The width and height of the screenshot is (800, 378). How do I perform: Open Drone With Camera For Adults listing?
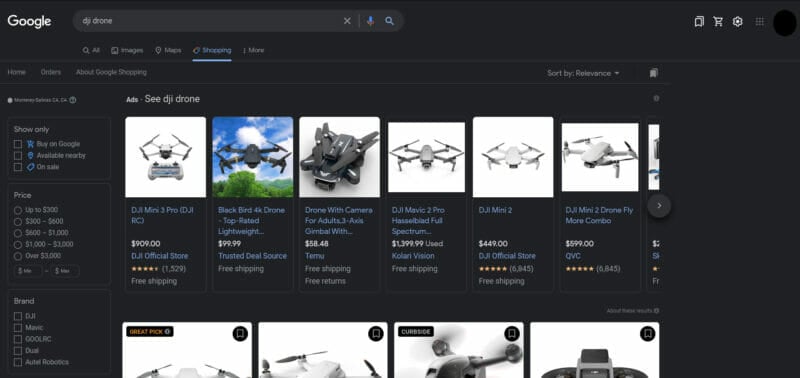[x=339, y=221]
